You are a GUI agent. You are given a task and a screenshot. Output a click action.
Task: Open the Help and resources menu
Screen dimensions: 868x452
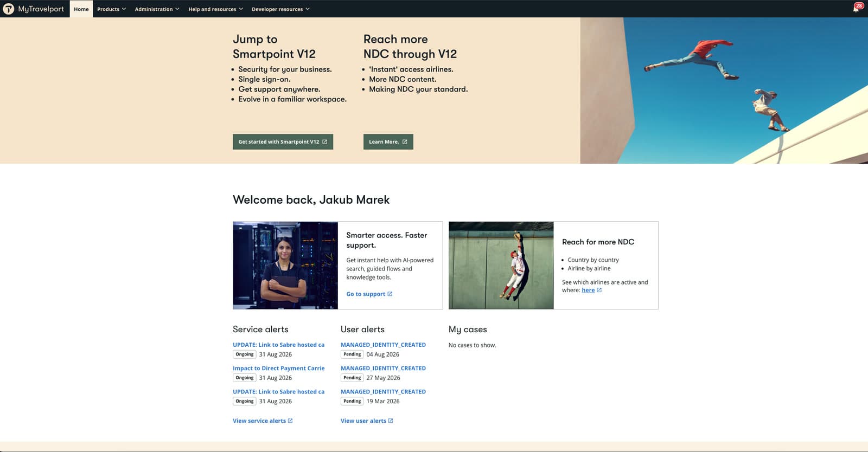pos(215,9)
